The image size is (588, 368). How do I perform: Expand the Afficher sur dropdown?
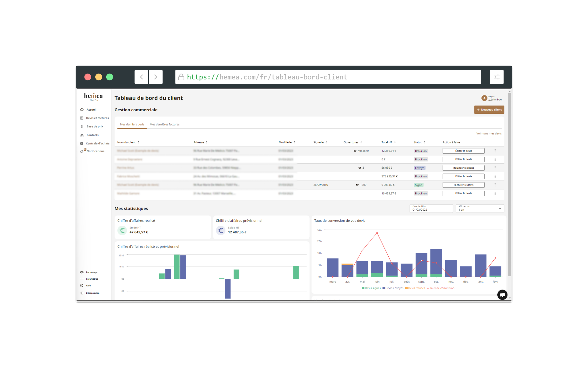(x=480, y=209)
